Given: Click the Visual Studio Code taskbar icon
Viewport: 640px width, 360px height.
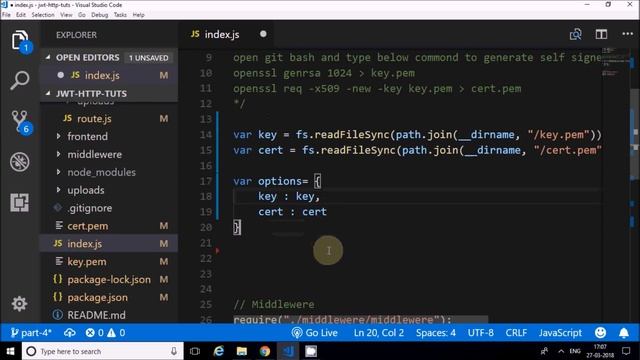Looking at the screenshot, I should (x=288, y=351).
